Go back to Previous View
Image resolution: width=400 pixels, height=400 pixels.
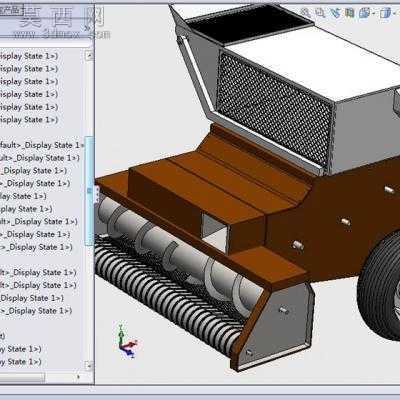click(335, 13)
